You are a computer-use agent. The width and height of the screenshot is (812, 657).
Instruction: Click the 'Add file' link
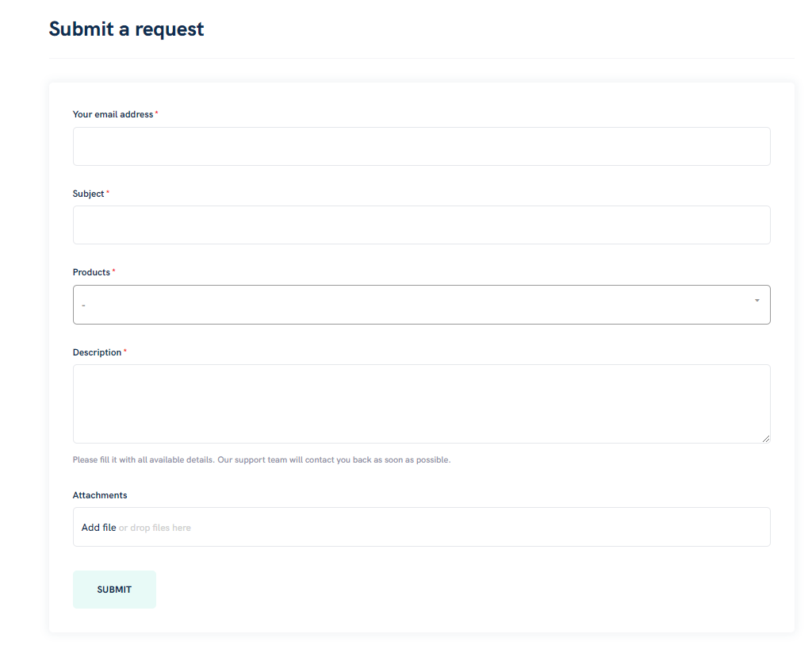[x=98, y=528]
